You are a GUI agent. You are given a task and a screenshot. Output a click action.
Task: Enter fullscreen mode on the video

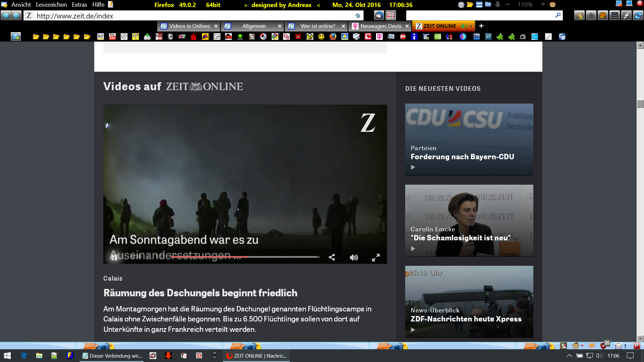point(376,257)
